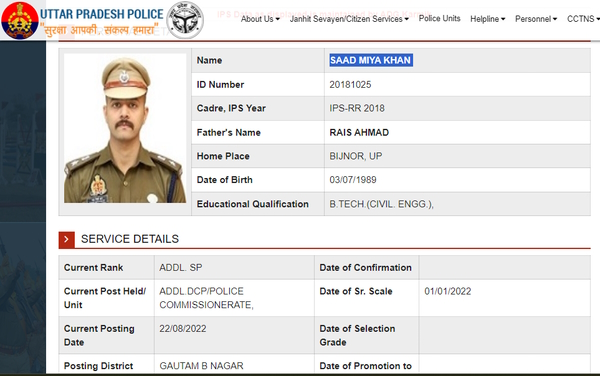This screenshot has height=376, width=600.
Task: Click the circular UP Police seal icon
Action: coord(185,20)
